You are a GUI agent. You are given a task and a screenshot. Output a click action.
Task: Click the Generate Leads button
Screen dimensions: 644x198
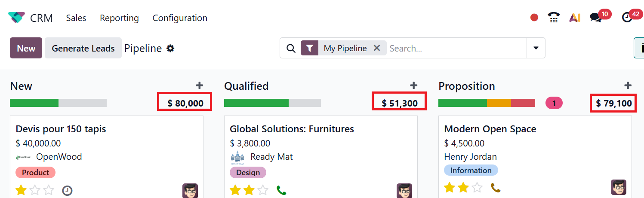click(x=83, y=48)
